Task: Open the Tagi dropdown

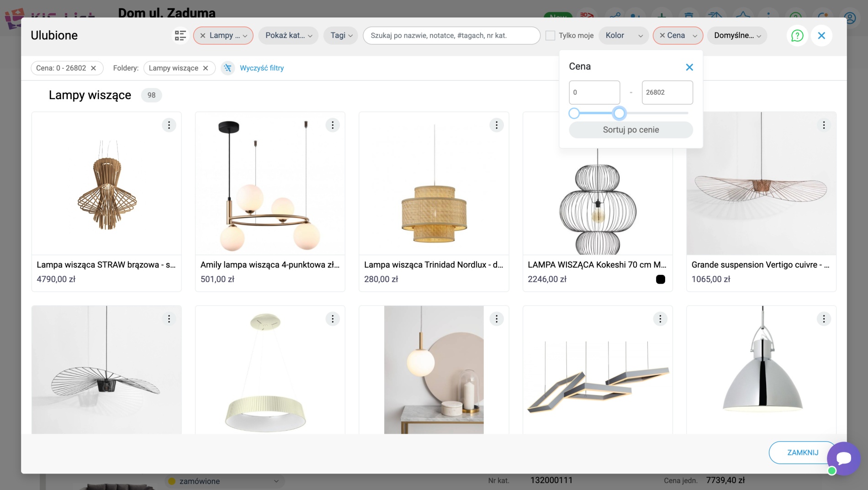Action: [x=341, y=36]
